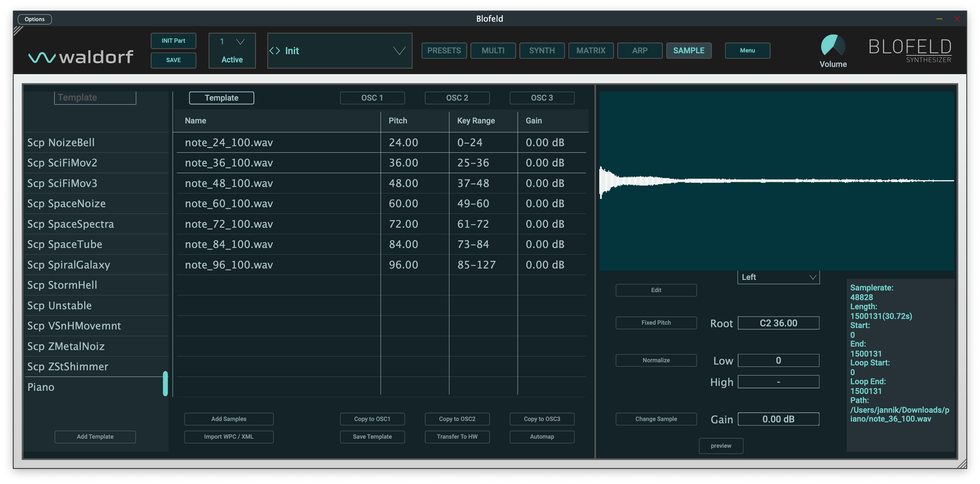Toggle the Active part state
980x484 pixels.
(x=232, y=60)
